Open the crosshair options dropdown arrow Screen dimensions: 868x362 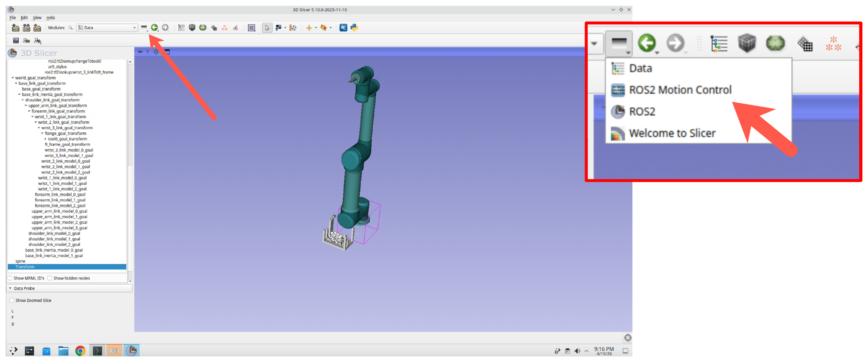pos(316,28)
